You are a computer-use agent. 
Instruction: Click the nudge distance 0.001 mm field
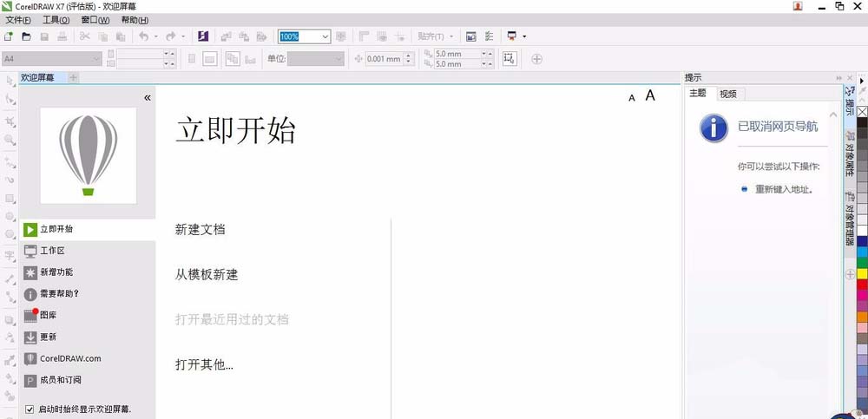385,59
